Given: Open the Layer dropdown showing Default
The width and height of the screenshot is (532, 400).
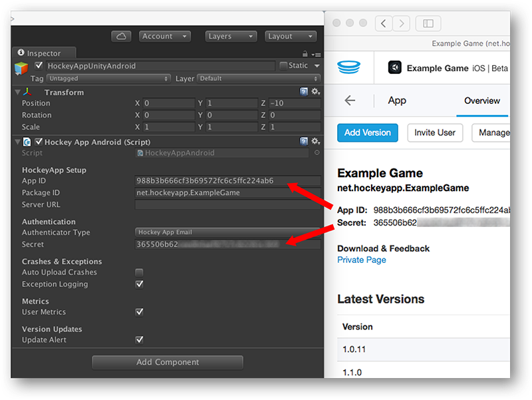Looking at the screenshot, I should point(259,79).
